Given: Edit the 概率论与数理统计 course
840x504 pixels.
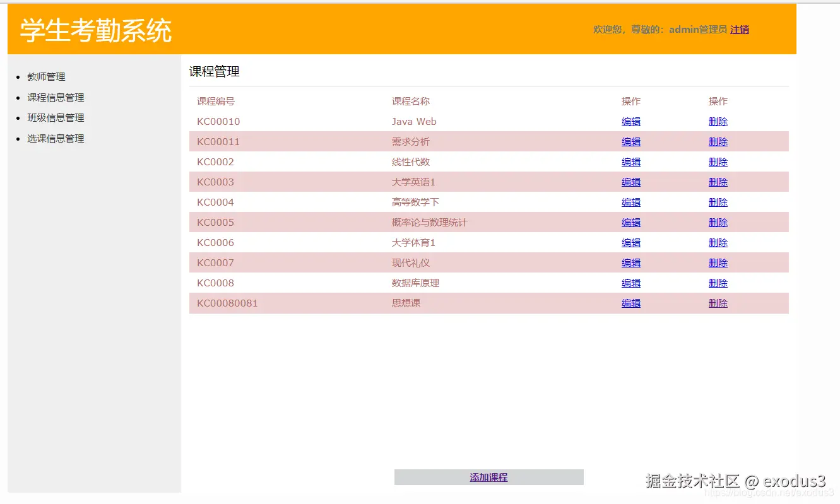Looking at the screenshot, I should click(x=631, y=223).
